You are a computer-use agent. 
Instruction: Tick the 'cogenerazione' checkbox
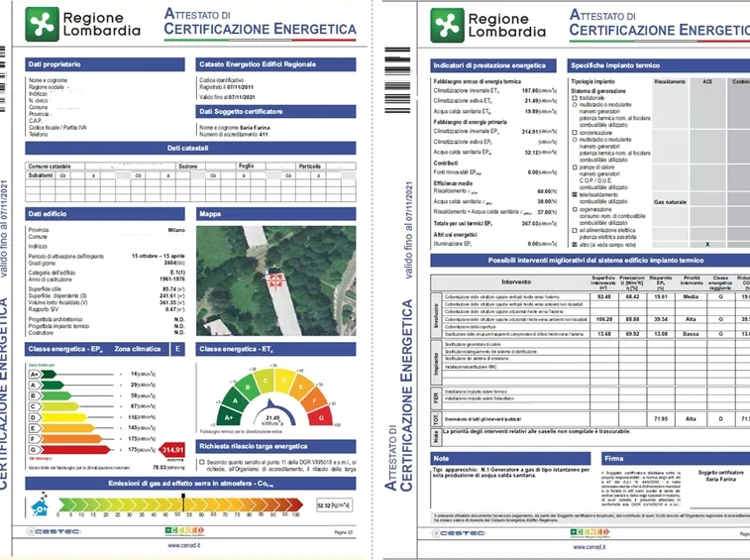point(575,210)
